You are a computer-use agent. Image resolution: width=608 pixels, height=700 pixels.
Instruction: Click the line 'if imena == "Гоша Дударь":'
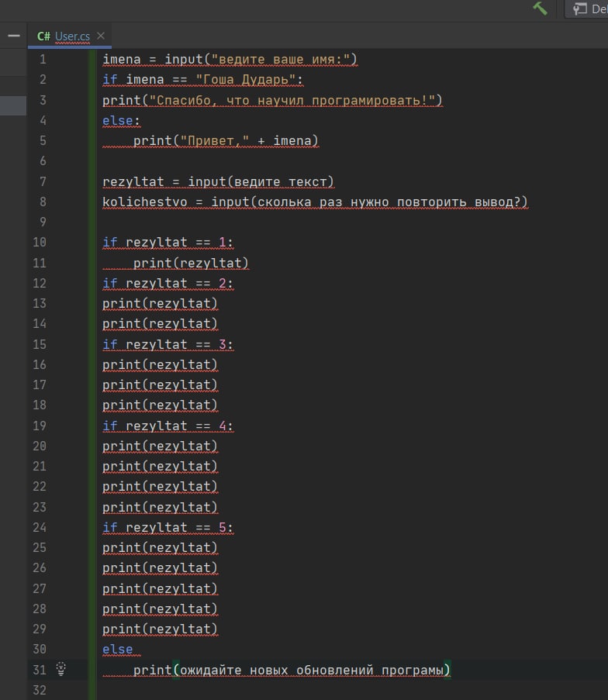[203, 80]
